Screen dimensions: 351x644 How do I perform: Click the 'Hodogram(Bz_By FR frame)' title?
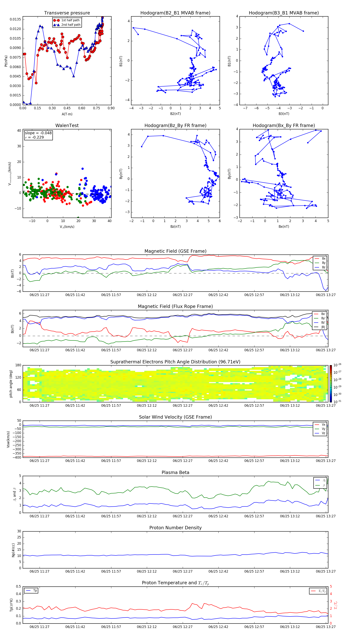tap(175, 125)
